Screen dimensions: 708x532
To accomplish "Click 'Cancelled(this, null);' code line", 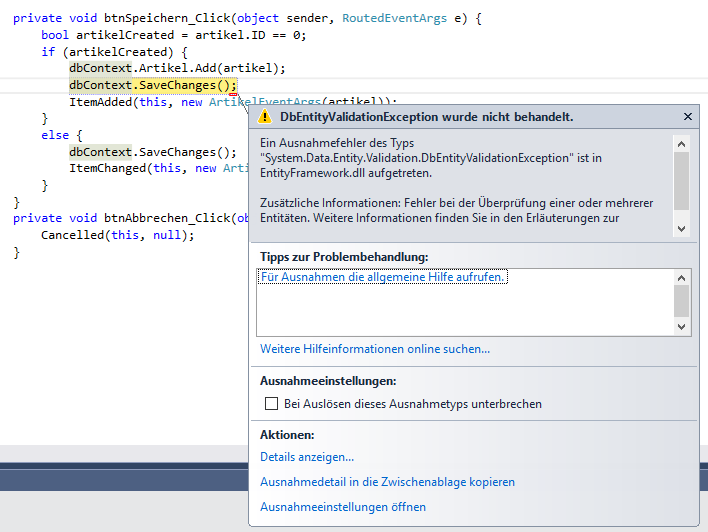I will (x=117, y=235).
